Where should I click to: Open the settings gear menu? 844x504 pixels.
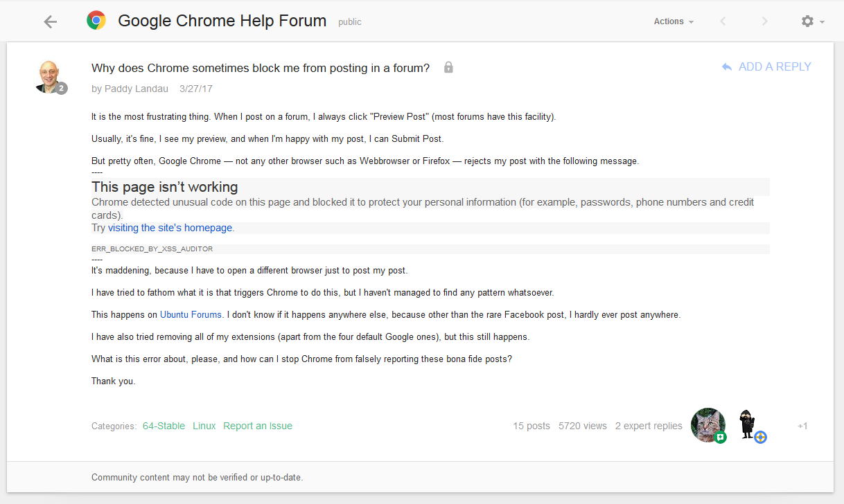(x=812, y=21)
